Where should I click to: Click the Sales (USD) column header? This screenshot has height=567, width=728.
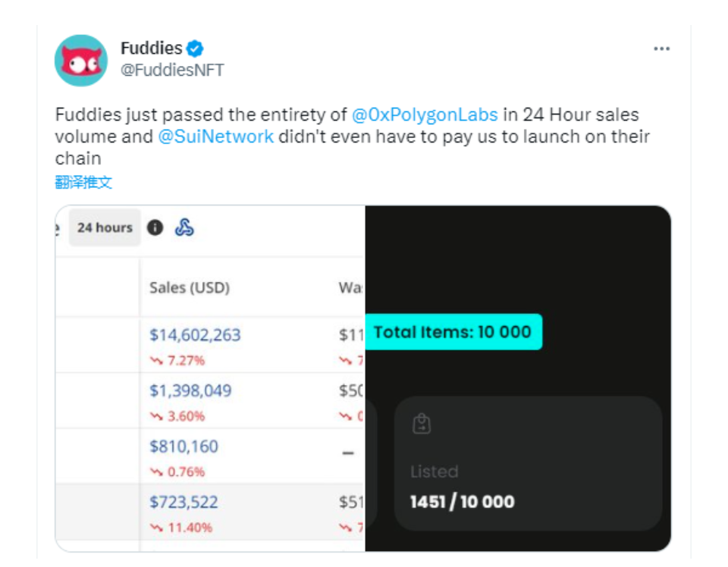(x=190, y=288)
